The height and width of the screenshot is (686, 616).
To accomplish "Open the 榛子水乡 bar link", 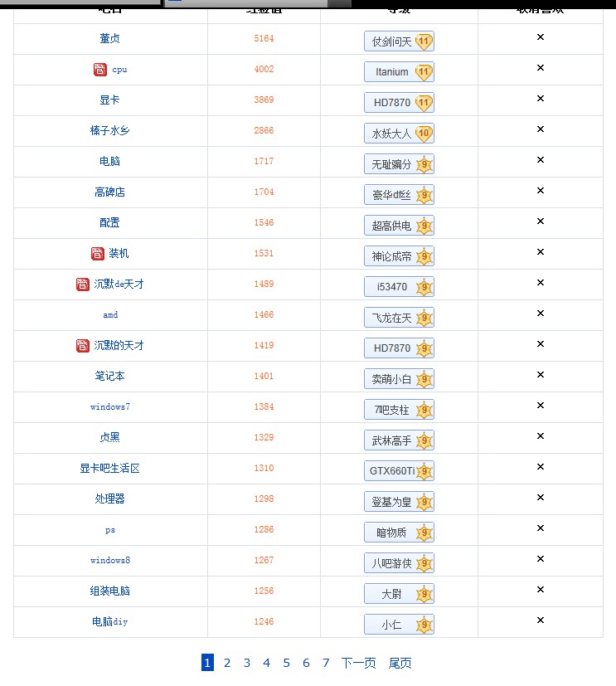I will [110, 131].
